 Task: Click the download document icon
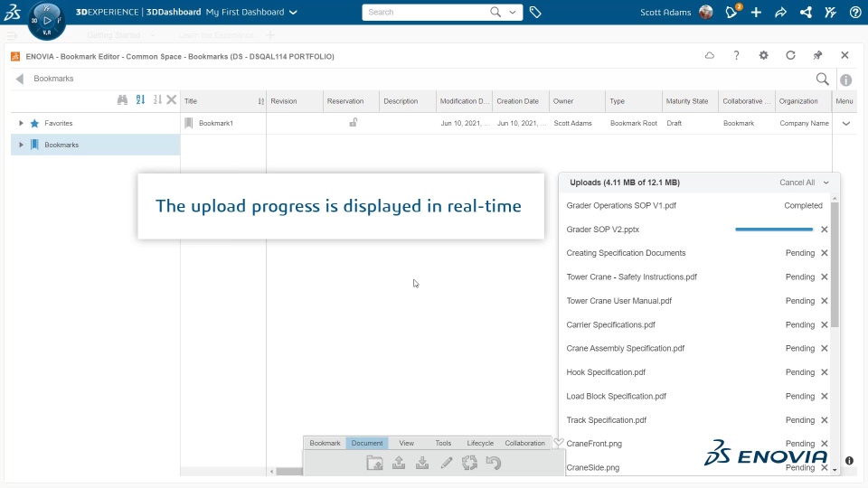422,463
